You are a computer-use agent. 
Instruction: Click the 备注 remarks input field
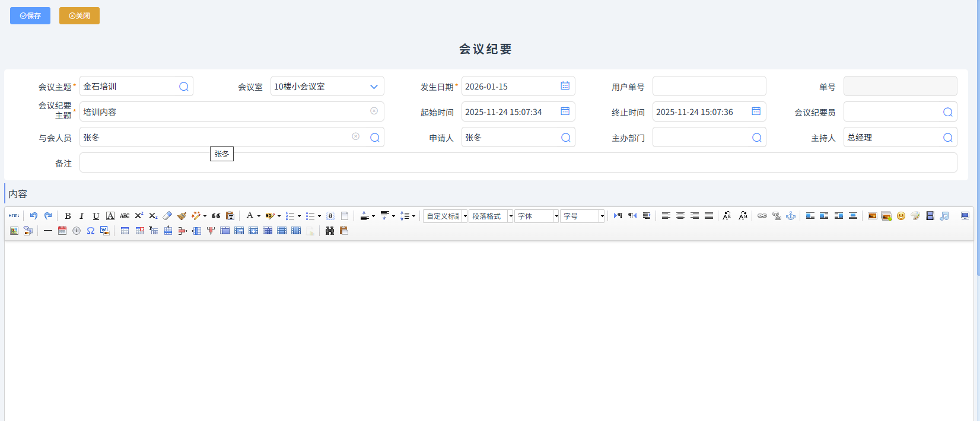tap(518, 163)
